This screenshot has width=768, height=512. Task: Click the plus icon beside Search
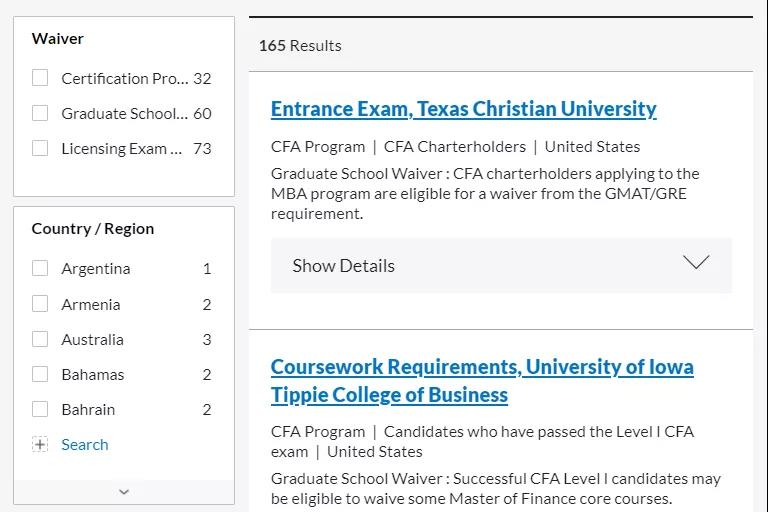40,444
